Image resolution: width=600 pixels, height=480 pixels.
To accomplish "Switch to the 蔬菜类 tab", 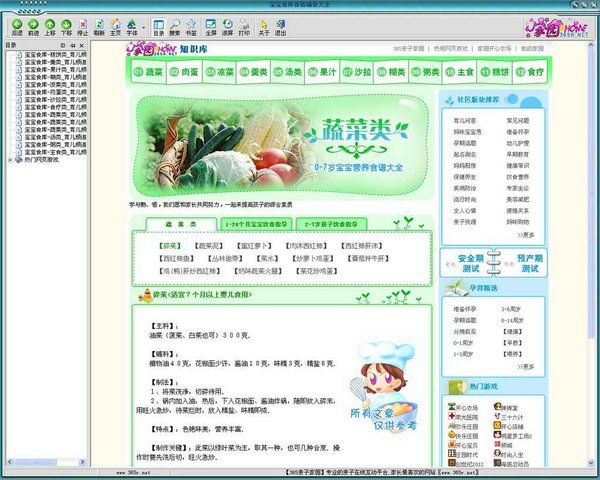I will click(181, 224).
